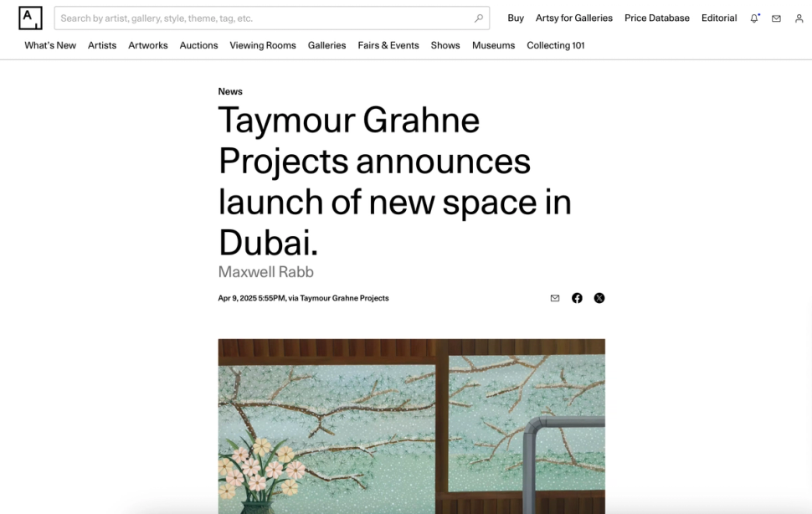This screenshot has width=812, height=514.
Task: Open the user account profile icon
Action: click(x=799, y=18)
